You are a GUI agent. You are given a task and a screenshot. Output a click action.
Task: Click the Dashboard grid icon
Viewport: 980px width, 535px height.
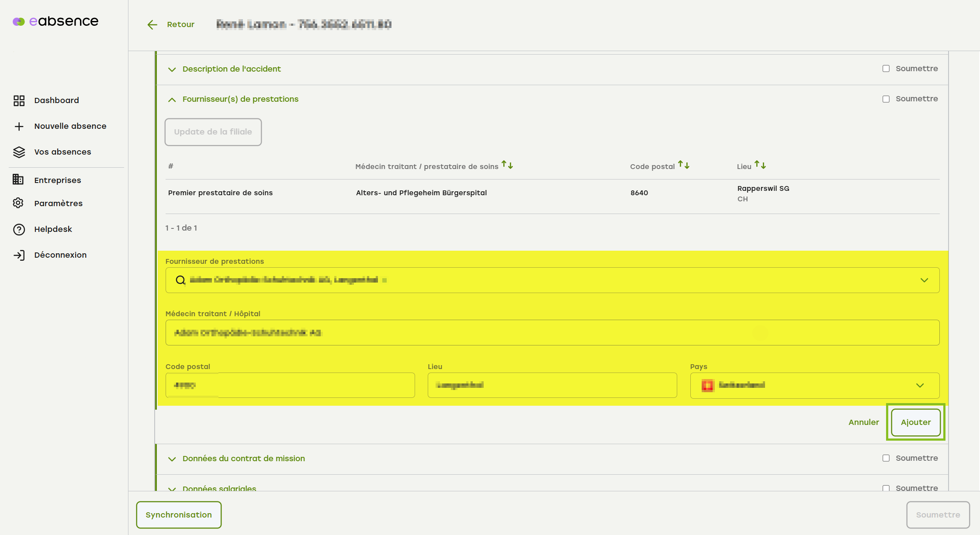pos(19,100)
